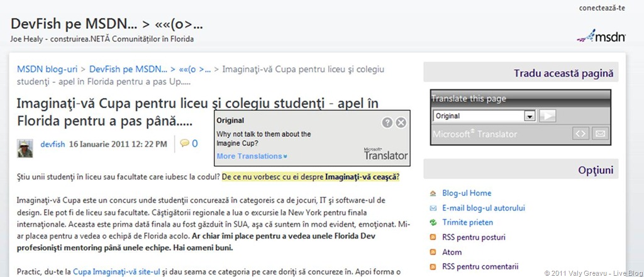Click the RSS pentru posturi feed icon
644x277 pixels.
click(432, 237)
